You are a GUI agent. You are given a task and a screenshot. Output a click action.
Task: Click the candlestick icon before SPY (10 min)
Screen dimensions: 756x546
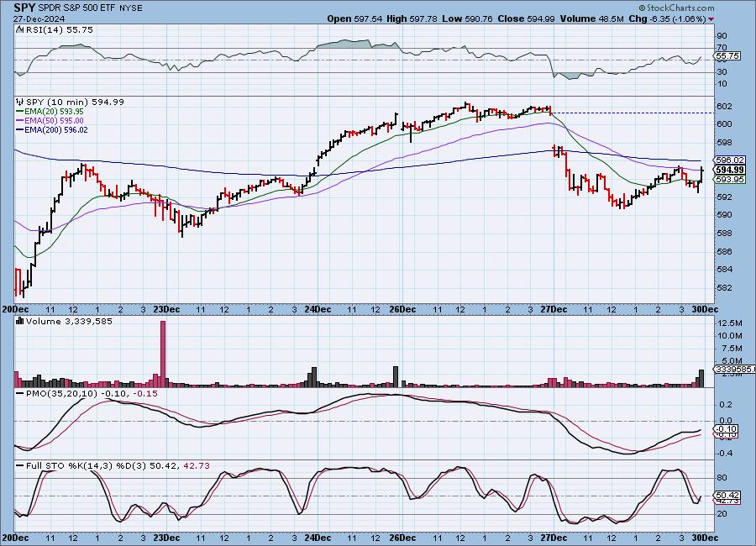point(20,102)
